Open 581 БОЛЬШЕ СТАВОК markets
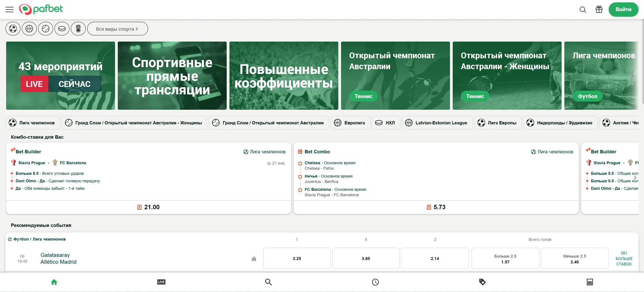Screen dimensions: 644x292 pyautogui.click(x=624, y=259)
